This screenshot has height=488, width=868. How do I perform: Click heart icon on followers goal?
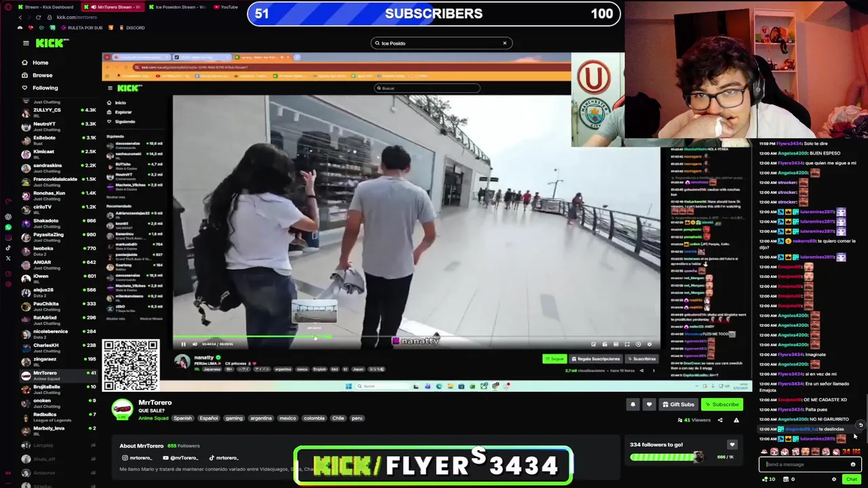[732, 445]
